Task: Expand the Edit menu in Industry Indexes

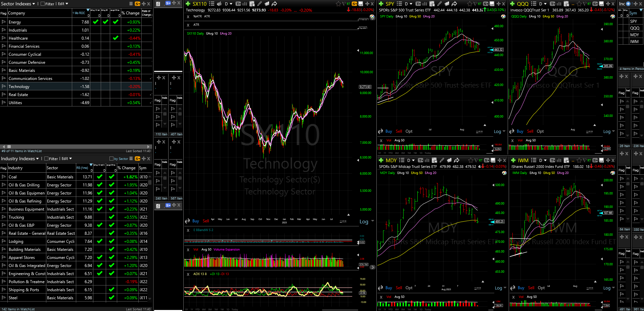Action: coord(67,159)
